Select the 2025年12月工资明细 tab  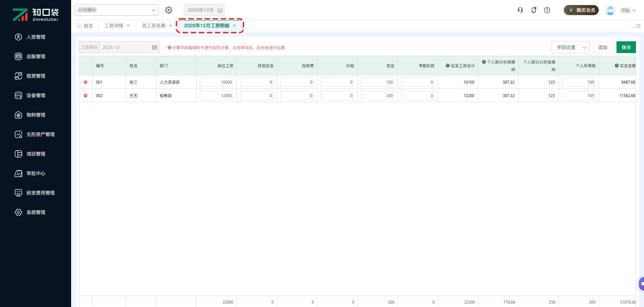tap(207, 26)
